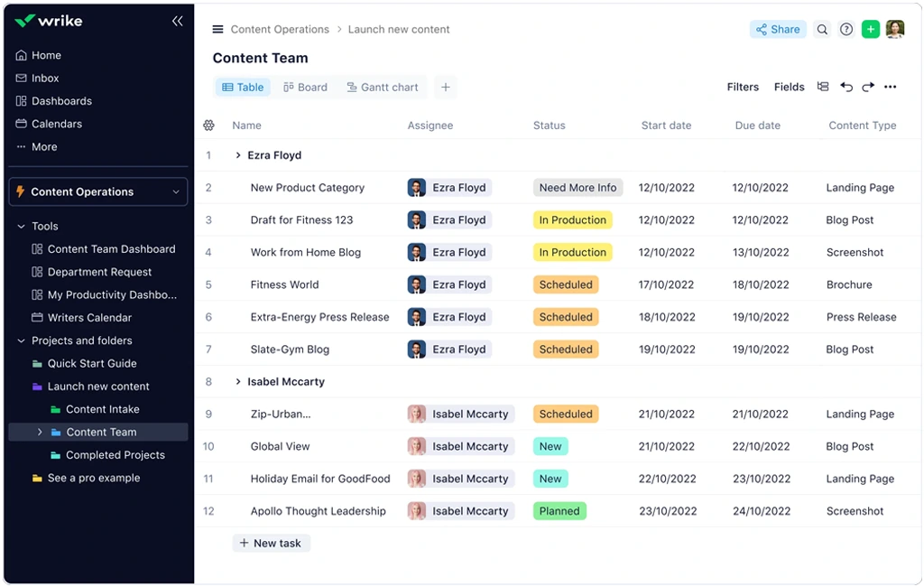
Task: Click the Share button
Action: pos(778,30)
